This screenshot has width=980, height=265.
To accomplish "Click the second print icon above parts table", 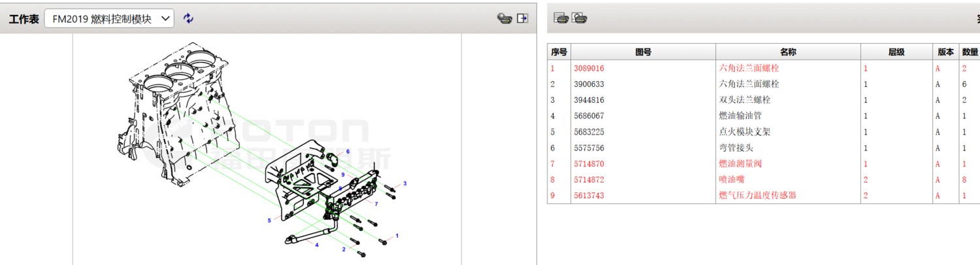I will pyautogui.click(x=579, y=18).
